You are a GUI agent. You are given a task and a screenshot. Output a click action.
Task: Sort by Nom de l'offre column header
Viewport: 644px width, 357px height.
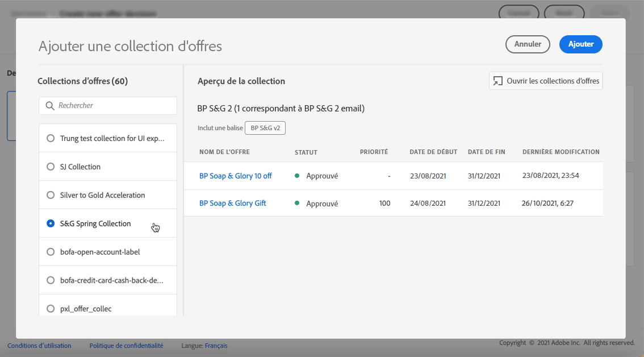(224, 152)
